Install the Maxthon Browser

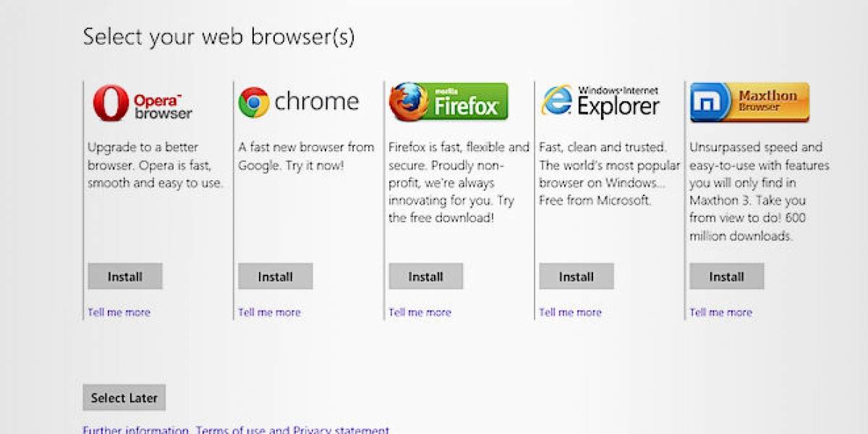727,276
